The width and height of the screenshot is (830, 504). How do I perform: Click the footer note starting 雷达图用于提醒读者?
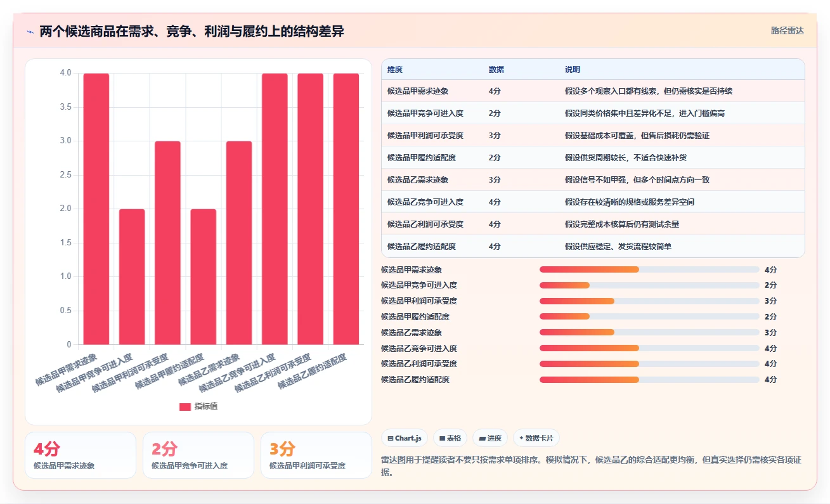591,466
